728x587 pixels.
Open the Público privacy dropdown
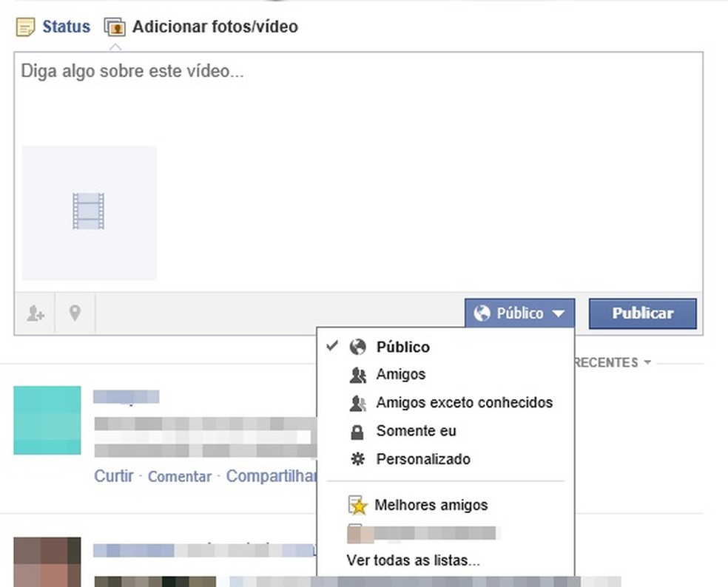[x=519, y=313]
